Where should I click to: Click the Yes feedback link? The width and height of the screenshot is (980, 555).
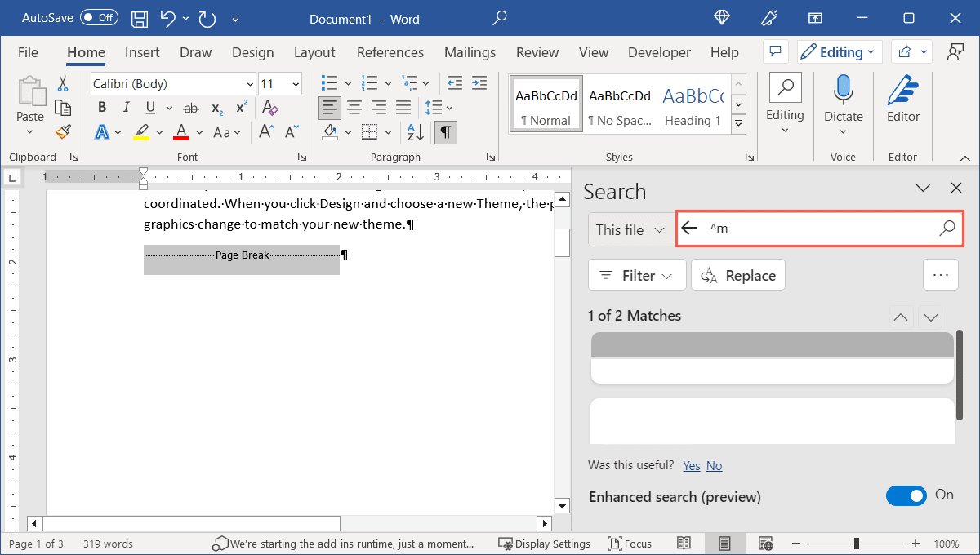[691, 465]
